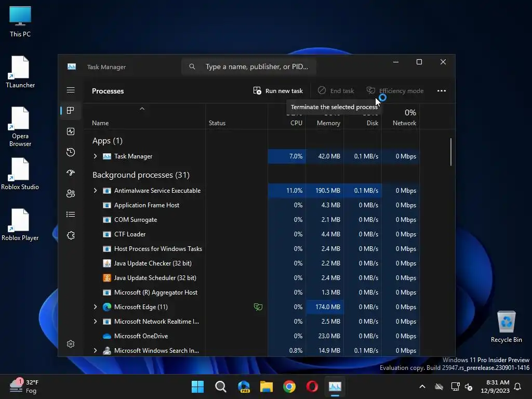The width and height of the screenshot is (532, 399).
Task: Sort processes by Memory column
Action: click(328, 123)
